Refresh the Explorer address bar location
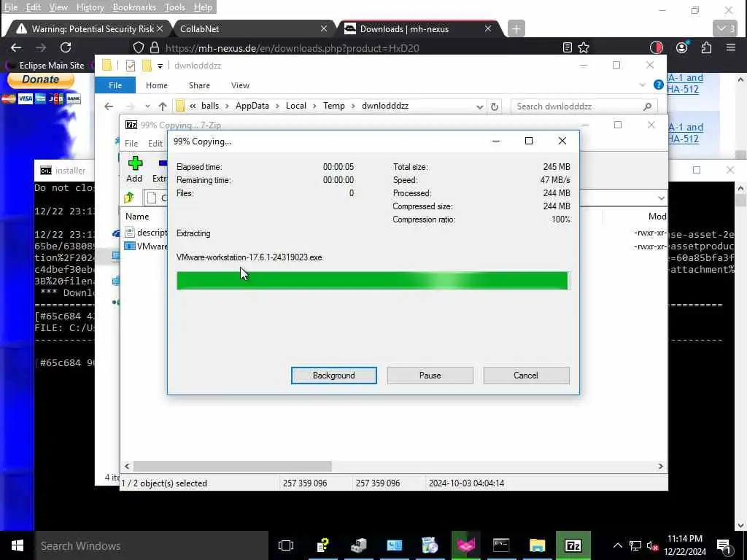747x560 pixels. click(x=495, y=106)
